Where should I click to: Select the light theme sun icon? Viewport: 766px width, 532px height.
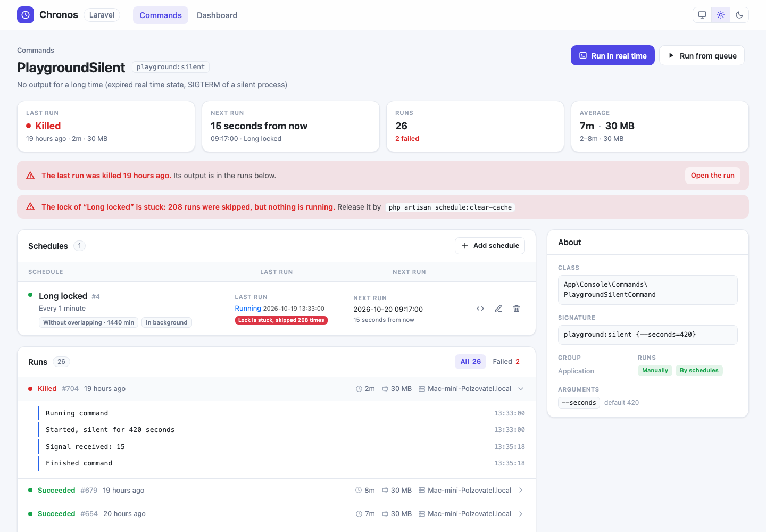721,15
